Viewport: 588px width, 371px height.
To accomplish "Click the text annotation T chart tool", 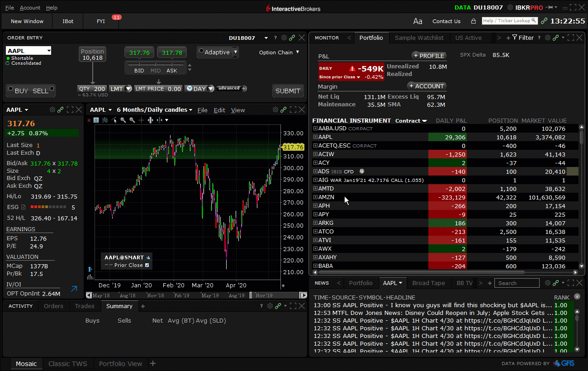I will coord(96,120).
